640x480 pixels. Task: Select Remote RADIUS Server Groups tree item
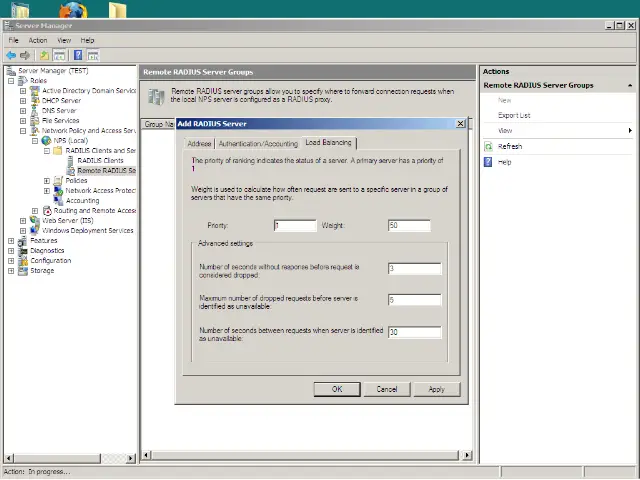tap(107, 171)
